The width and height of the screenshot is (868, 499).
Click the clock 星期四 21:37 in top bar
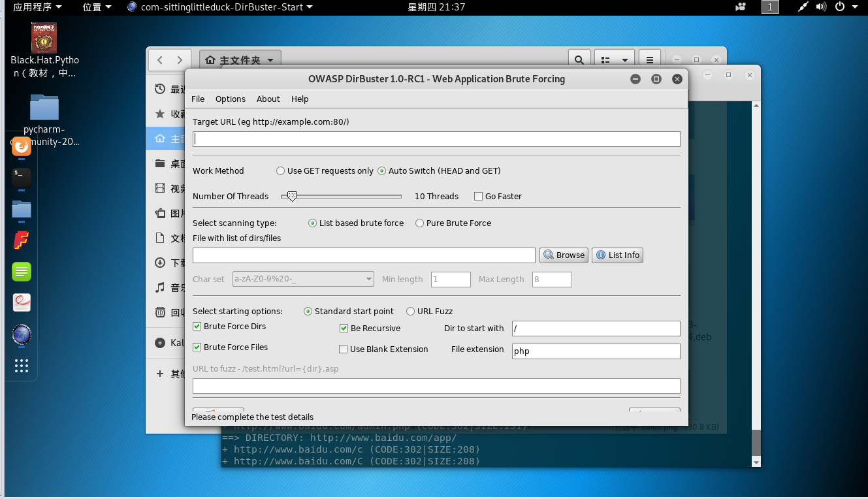pyautogui.click(x=436, y=7)
